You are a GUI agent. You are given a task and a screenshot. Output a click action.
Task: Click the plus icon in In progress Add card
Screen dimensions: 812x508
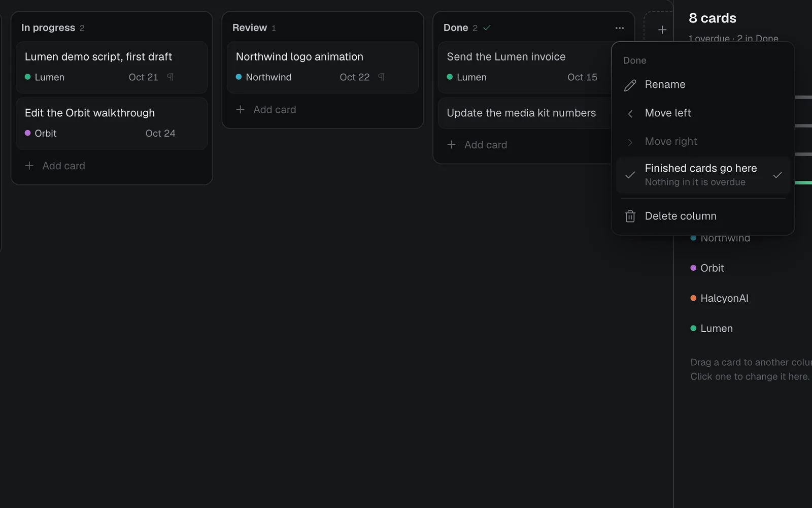29,166
